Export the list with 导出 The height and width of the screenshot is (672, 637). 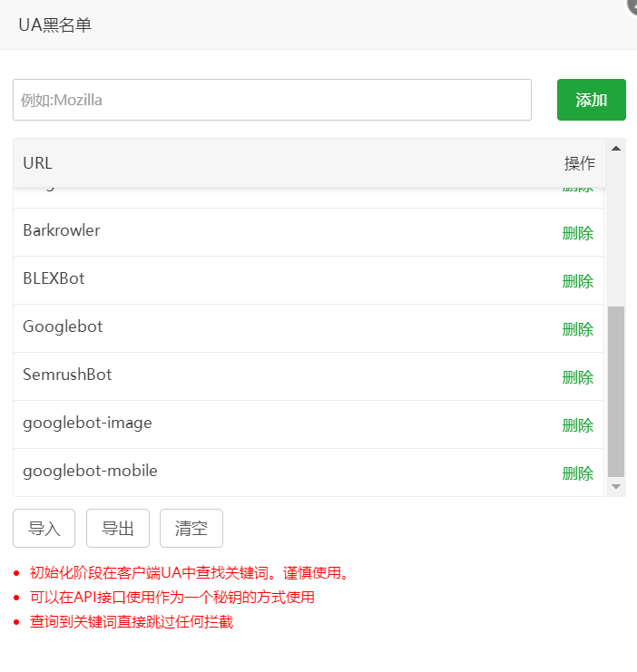[118, 529]
